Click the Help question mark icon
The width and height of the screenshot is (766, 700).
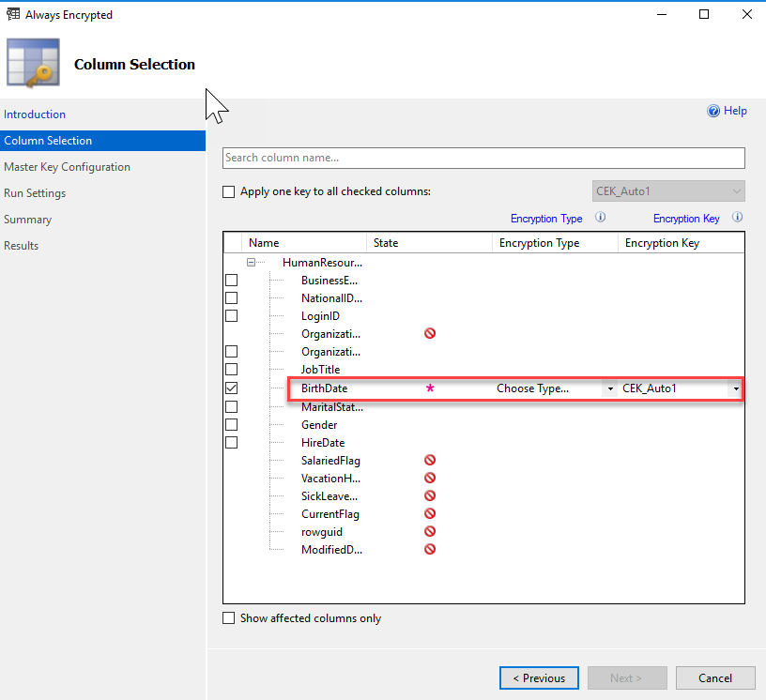point(713,111)
